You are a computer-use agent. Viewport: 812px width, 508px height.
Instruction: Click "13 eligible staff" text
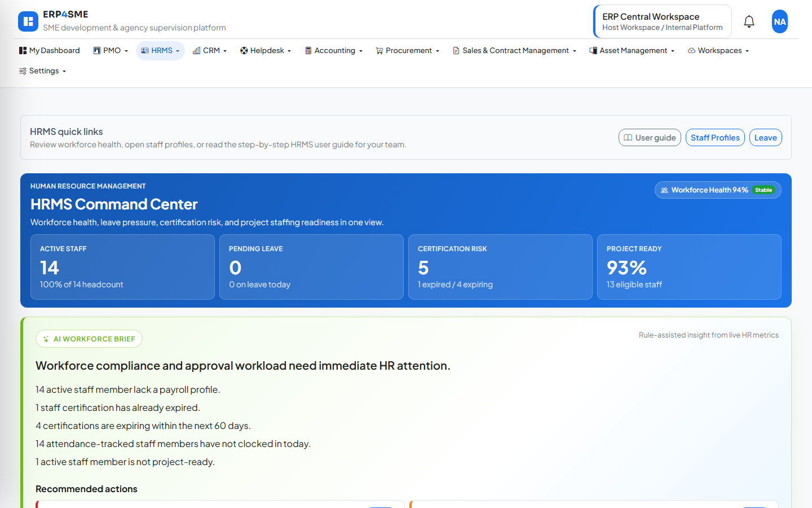(x=634, y=284)
